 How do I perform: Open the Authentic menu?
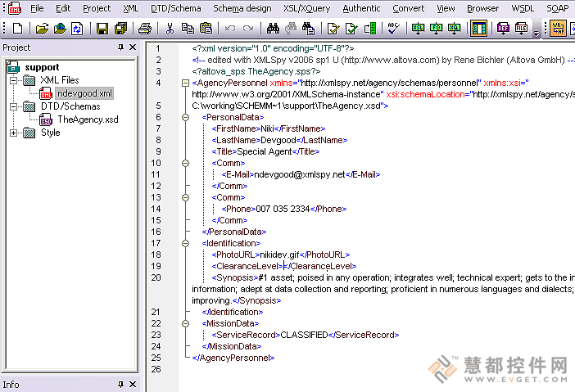coord(361,8)
